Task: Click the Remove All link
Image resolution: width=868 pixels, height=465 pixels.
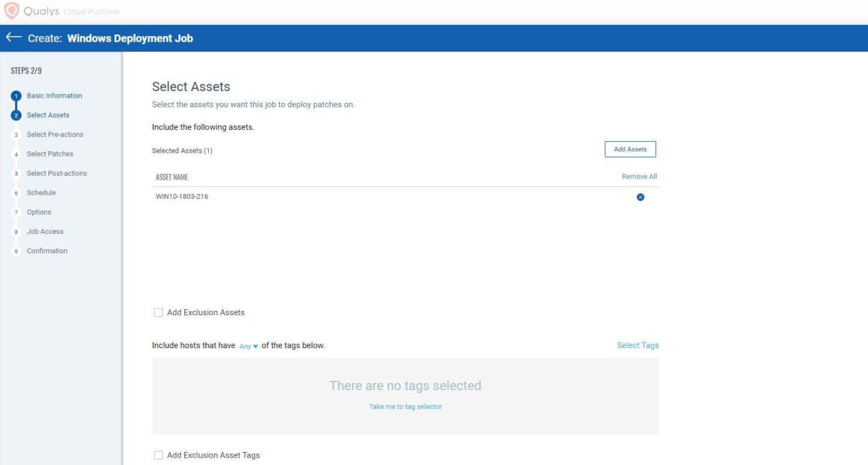Action: tap(639, 176)
